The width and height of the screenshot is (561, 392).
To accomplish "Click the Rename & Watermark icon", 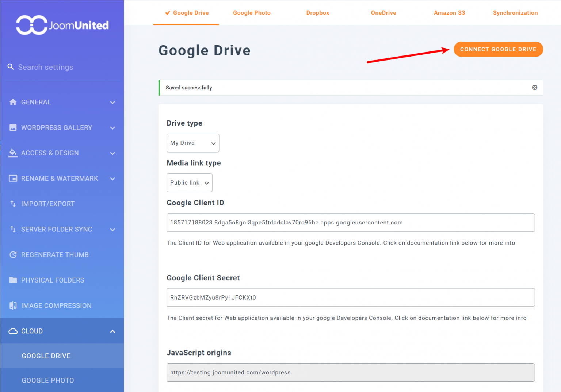I will 13,178.
